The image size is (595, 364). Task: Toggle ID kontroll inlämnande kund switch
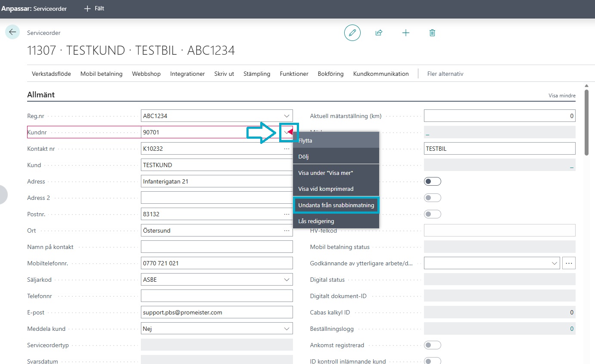pos(433,361)
